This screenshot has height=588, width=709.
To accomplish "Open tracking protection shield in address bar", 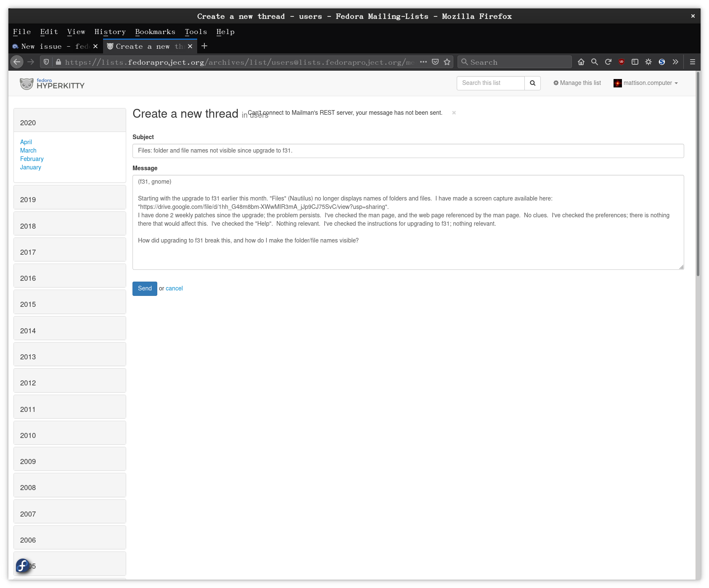I will click(x=46, y=62).
